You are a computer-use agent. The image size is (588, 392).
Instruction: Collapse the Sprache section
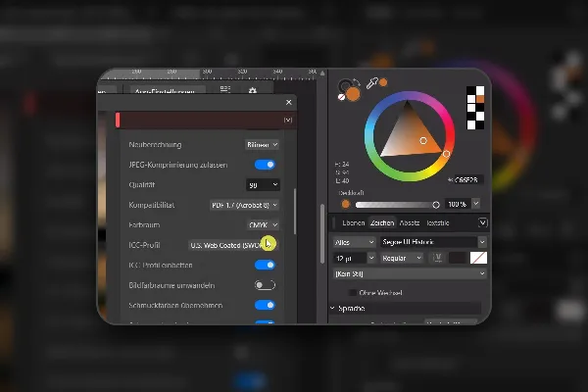pyautogui.click(x=332, y=309)
